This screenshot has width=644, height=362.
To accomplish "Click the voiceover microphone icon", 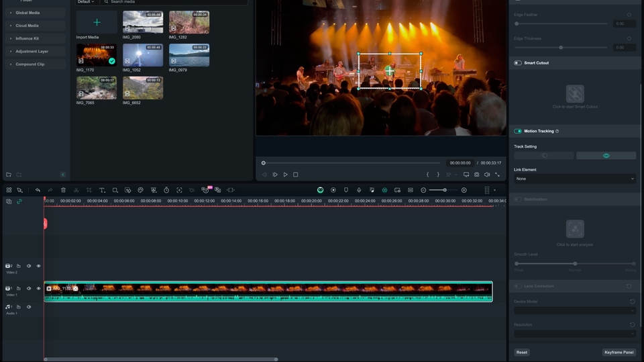I will (359, 190).
